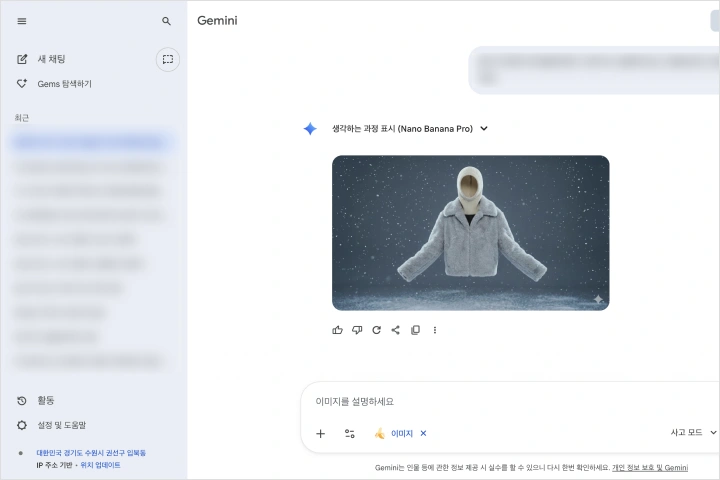Open the hamburger main menu
Viewport: 720px width, 480px height.
click(x=22, y=21)
